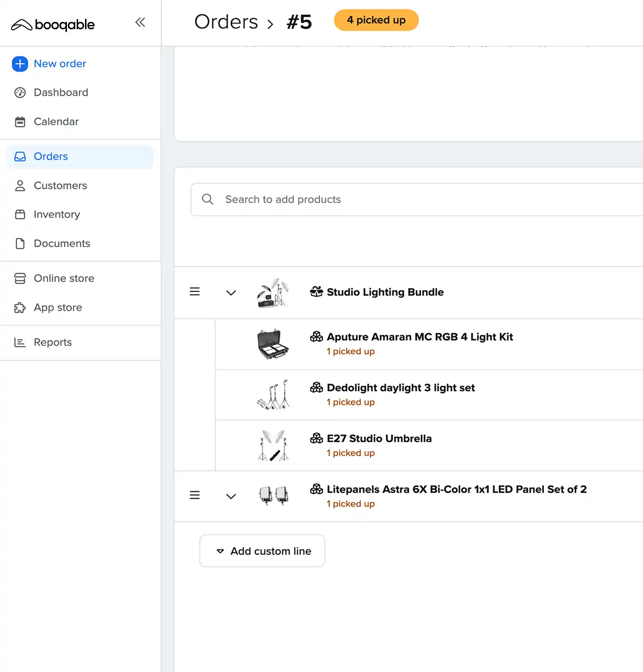Click the Litepanels Astra drag handle

point(194,495)
